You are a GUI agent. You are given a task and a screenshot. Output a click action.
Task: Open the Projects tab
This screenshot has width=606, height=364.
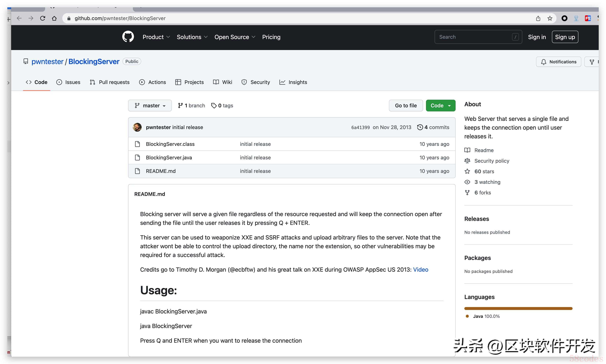pos(189,82)
